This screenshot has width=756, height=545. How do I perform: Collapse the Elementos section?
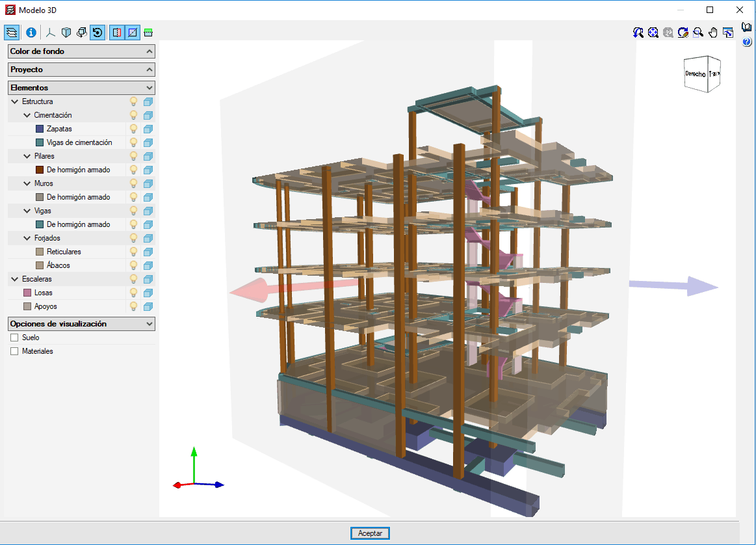pos(81,88)
